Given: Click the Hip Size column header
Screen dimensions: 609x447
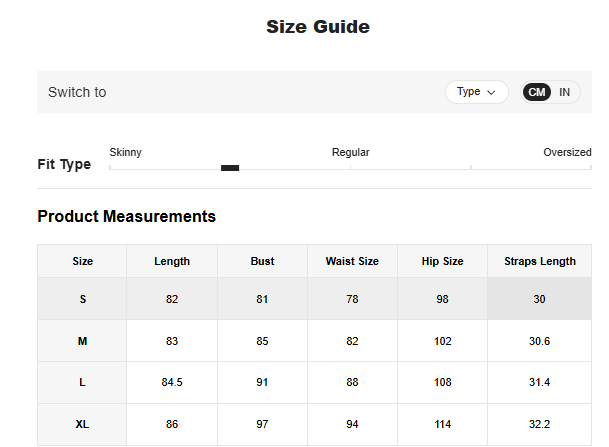Looking at the screenshot, I should [442, 261].
